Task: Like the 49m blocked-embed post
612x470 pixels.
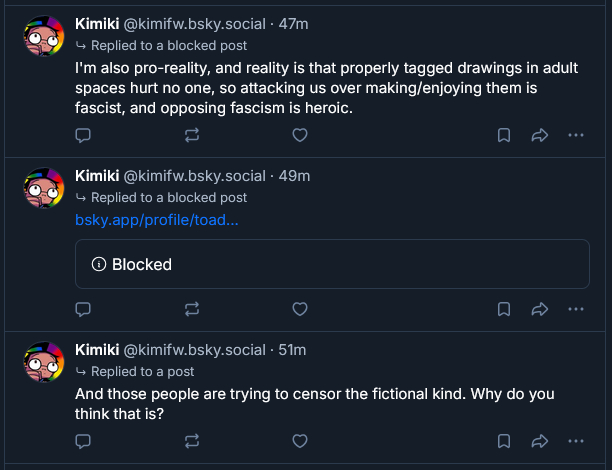Action: pos(299,308)
